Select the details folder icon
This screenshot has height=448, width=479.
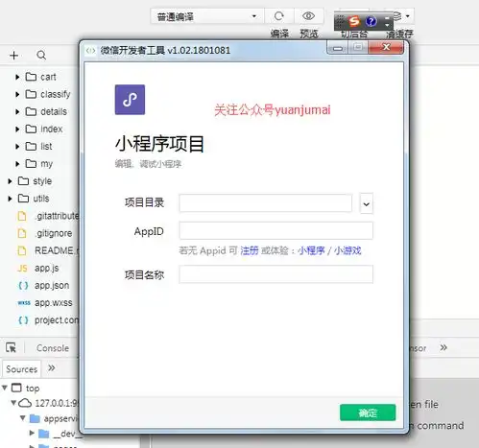pyautogui.click(x=31, y=111)
